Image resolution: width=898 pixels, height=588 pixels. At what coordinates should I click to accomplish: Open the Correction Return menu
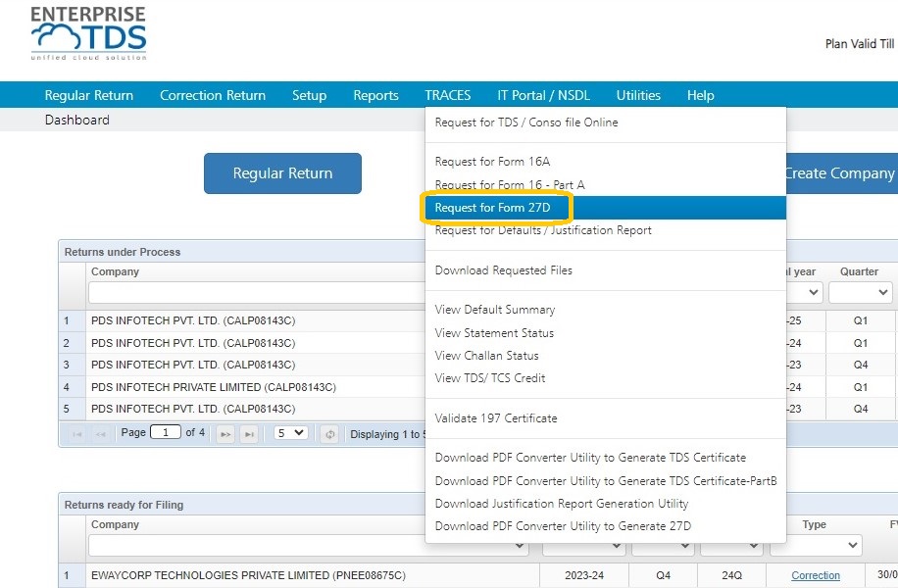click(x=213, y=95)
